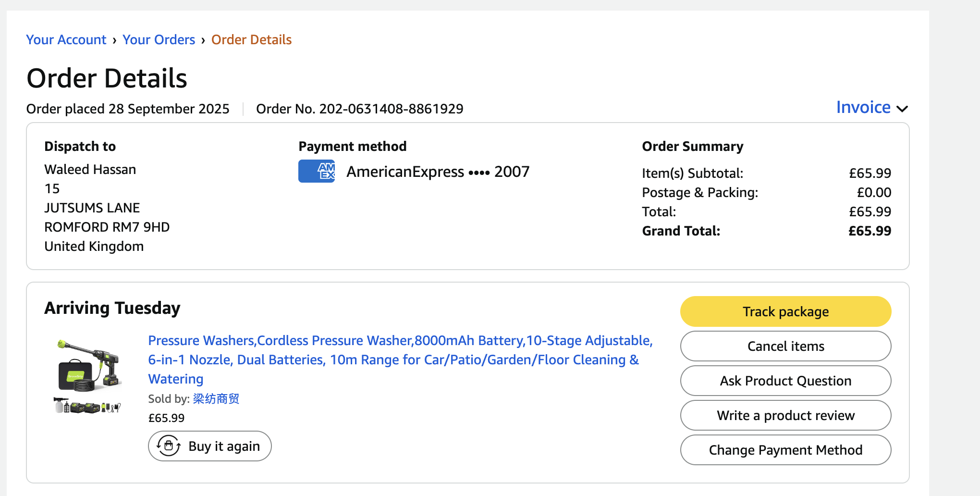Viewport: 980px width, 496px height.
Task: Open the Sold by seller link
Action: click(x=216, y=399)
